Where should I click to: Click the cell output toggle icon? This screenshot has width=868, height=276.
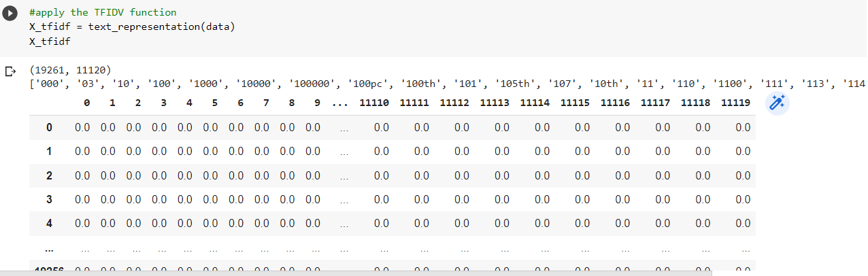10,71
